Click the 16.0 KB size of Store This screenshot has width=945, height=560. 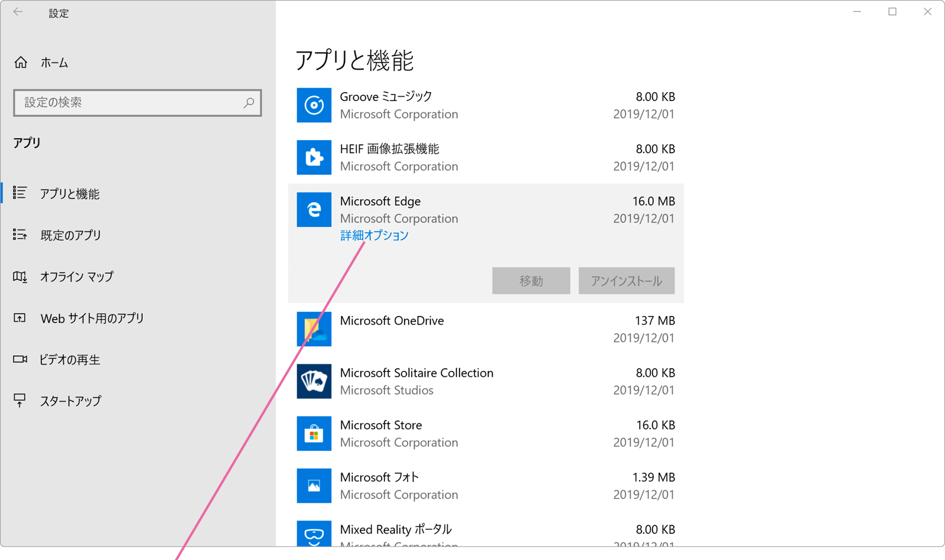[x=656, y=425]
